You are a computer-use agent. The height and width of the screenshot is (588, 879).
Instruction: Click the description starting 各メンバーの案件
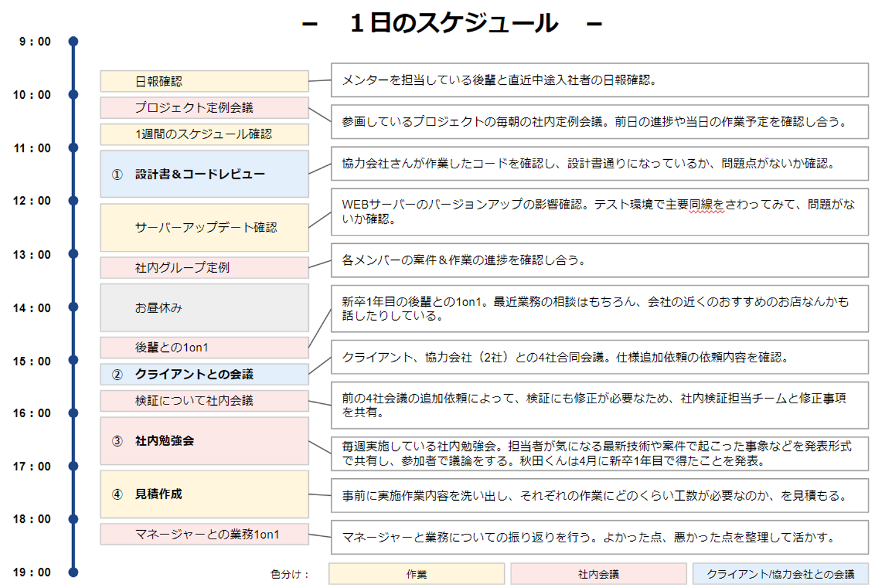point(599,260)
